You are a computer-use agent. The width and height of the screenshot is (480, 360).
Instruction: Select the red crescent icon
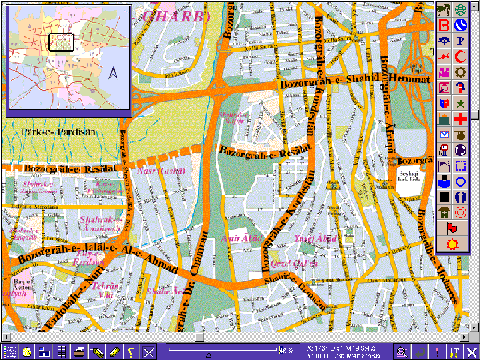pos(461,56)
